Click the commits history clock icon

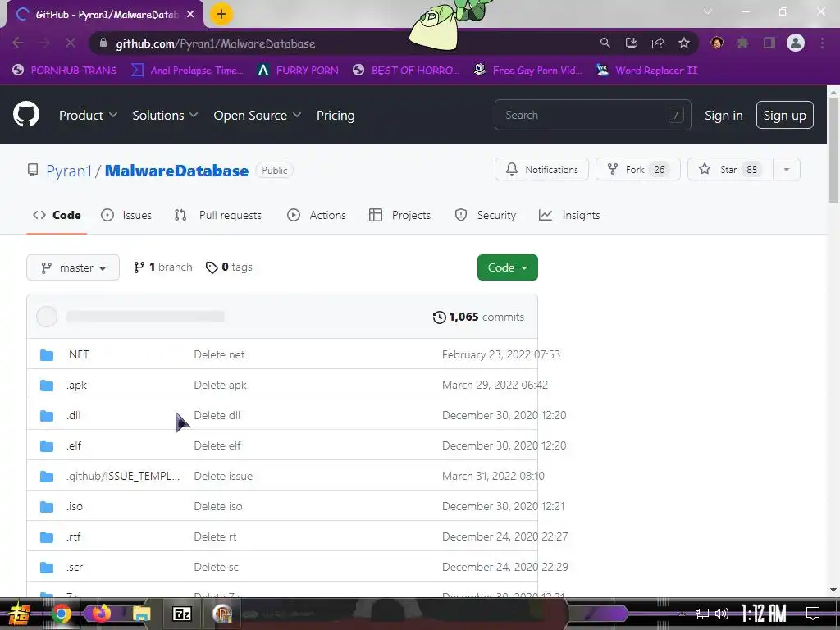440,317
